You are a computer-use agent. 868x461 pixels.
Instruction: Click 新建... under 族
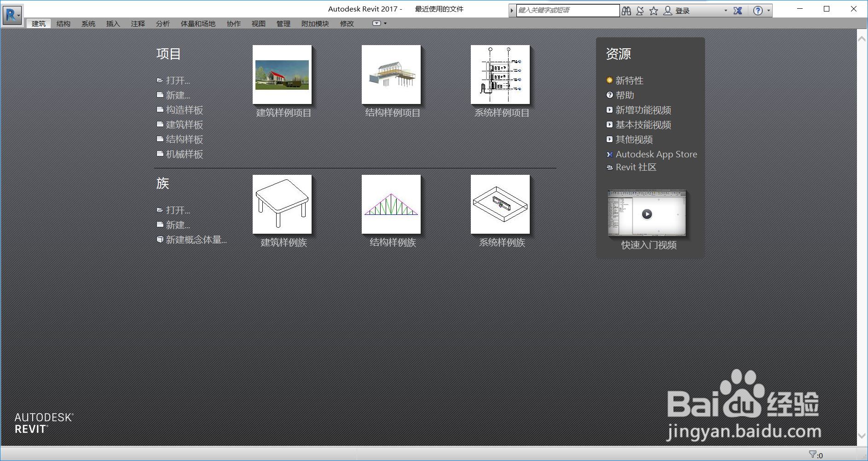point(178,225)
